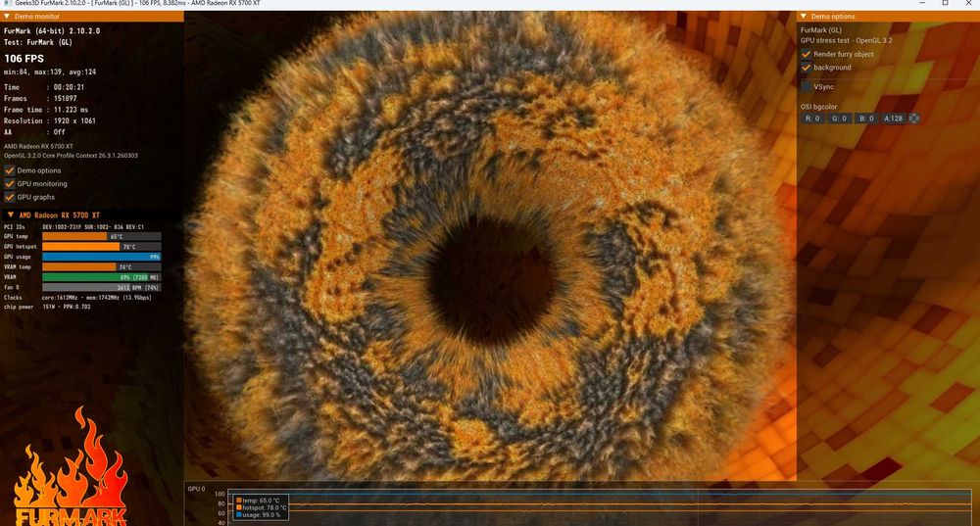Click the Resolution '1920 x 1061' value
This screenshot has height=526, width=980.
pos(74,121)
